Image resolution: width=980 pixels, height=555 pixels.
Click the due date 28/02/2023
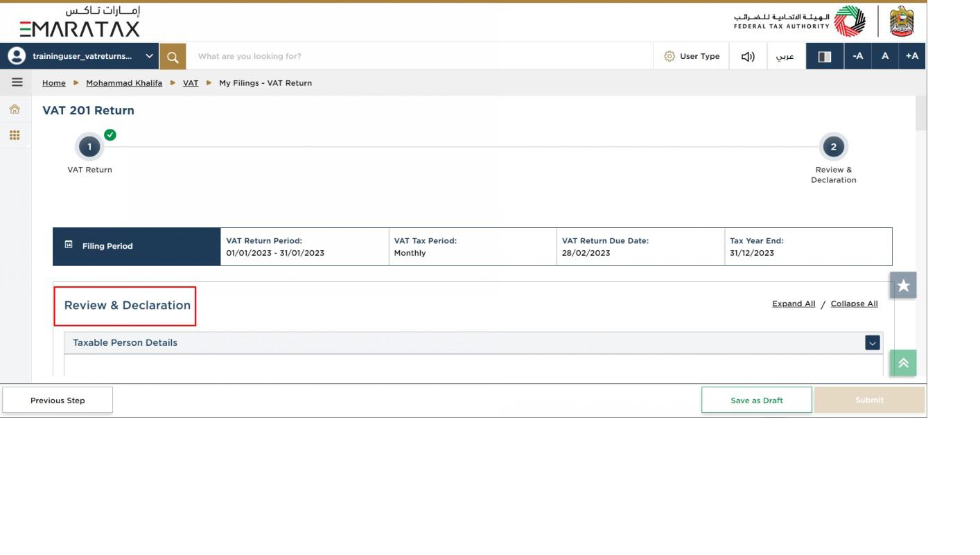pyautogui.click(x=586, y=253)
